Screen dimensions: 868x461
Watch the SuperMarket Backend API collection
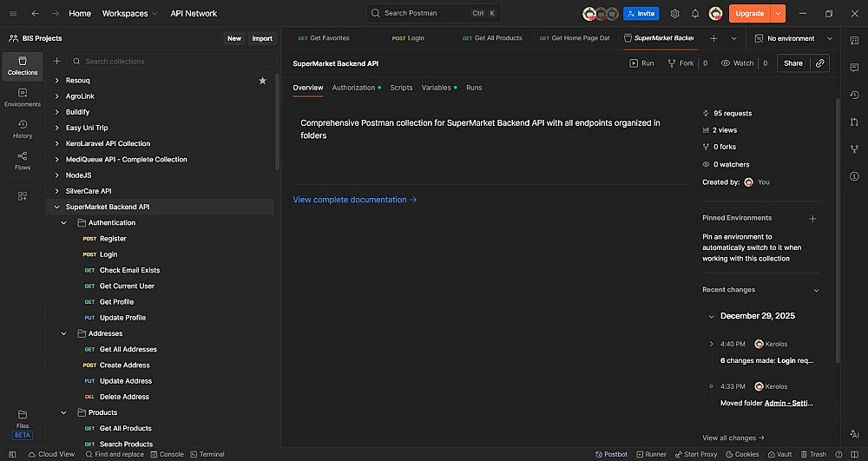[x=737, y=63]
